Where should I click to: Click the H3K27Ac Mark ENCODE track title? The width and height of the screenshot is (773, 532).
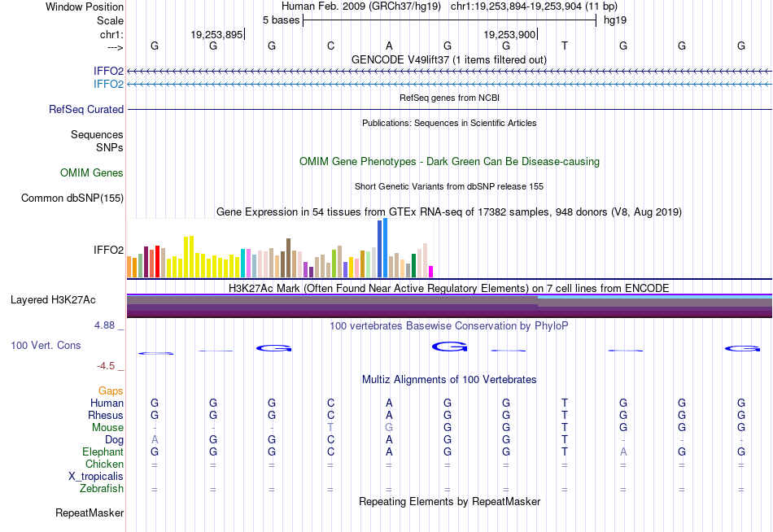[x=449, y=289]
